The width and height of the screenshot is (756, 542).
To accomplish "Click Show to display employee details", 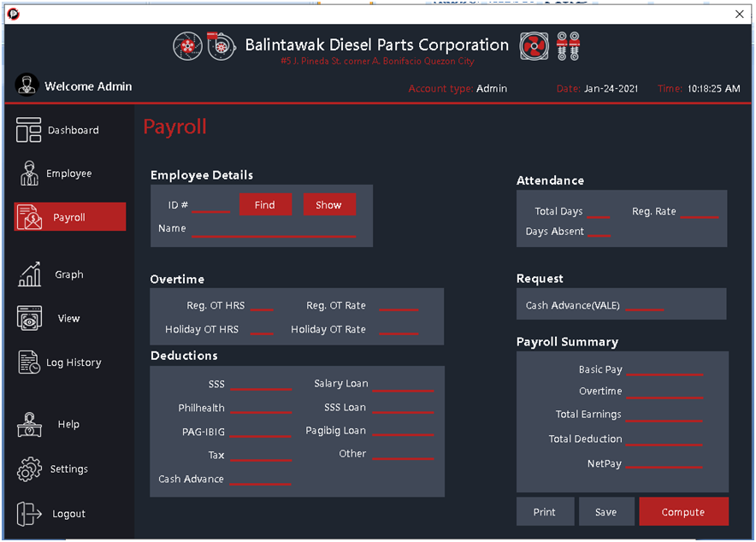I will [329, 204].
